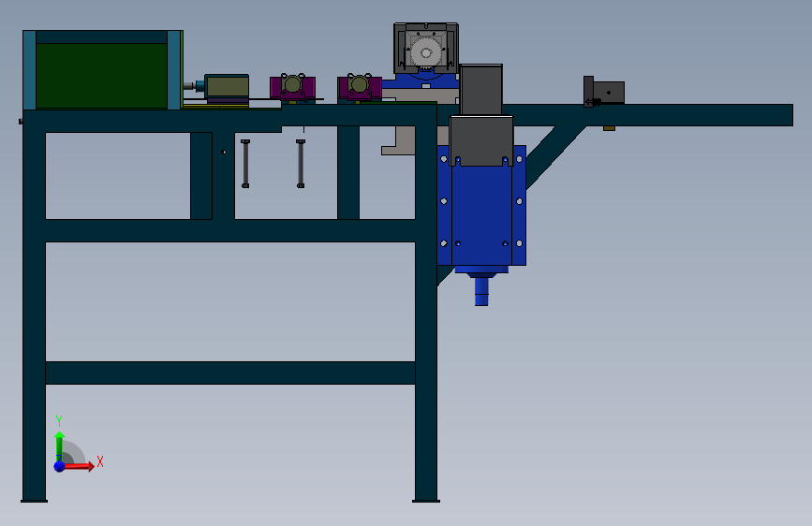Pick the small brass piece under the right beam
This screenshot has width=812, height=526.
(609, 128)
